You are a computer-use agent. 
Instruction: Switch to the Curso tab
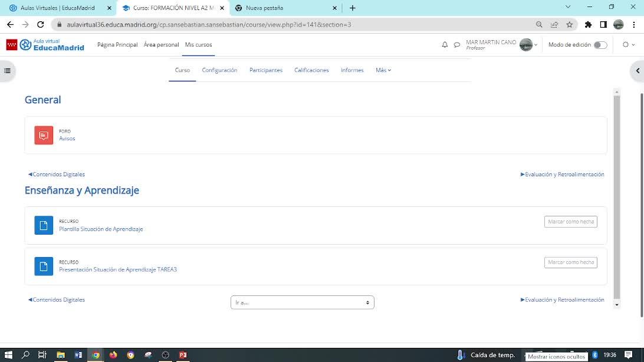pos(182,70)
